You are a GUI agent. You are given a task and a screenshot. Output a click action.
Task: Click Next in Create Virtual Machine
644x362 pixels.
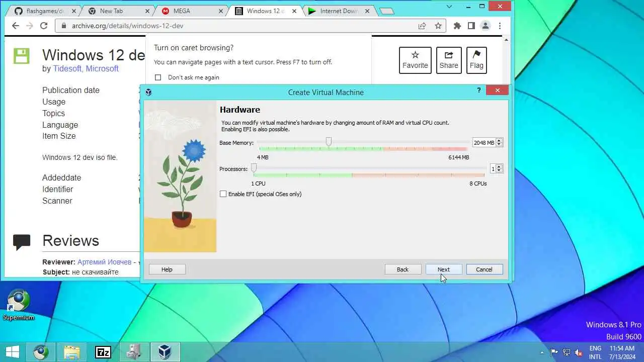point(443,269)
